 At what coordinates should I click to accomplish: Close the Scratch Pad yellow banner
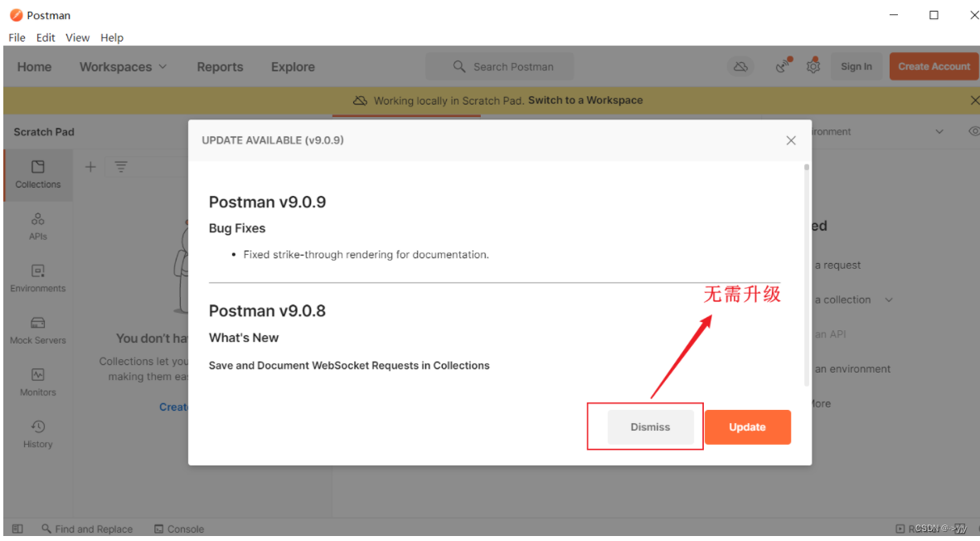(974, 100)
